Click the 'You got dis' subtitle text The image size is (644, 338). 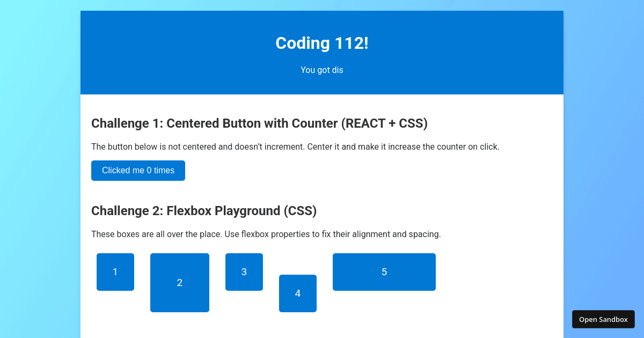click(x=321, y=70)
